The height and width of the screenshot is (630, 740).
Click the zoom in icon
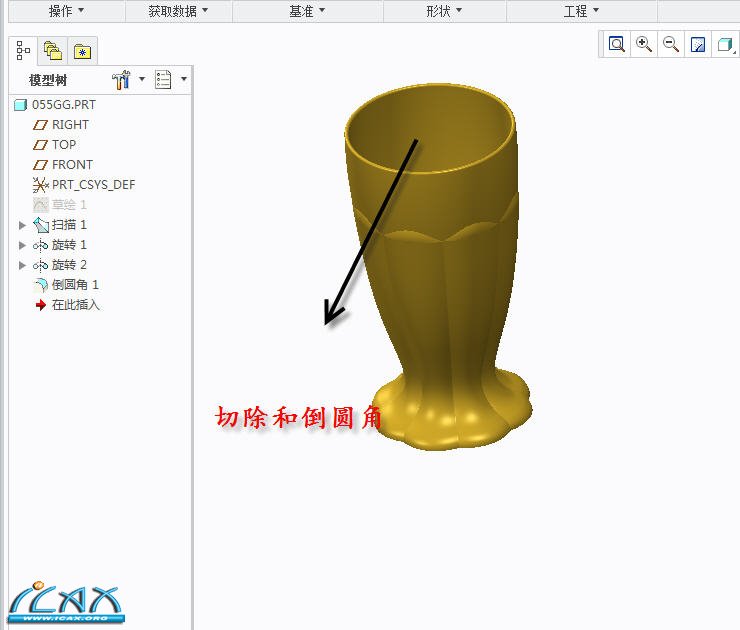click(644, 44)
